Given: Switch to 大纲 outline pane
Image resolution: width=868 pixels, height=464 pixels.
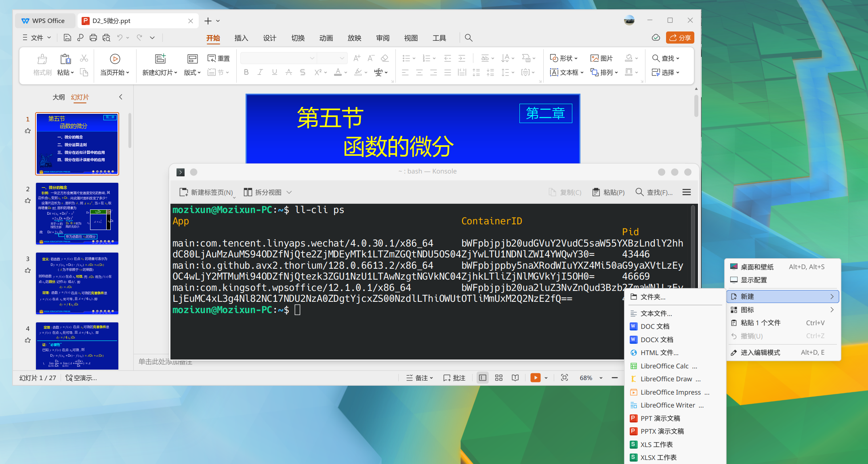Looking at the screenshot, I should coord(59,97).
